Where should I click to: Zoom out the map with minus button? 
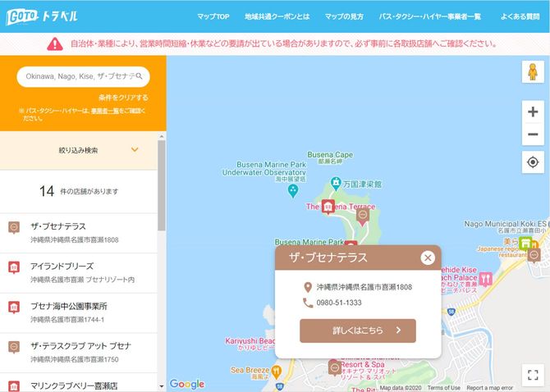[533, 134]
